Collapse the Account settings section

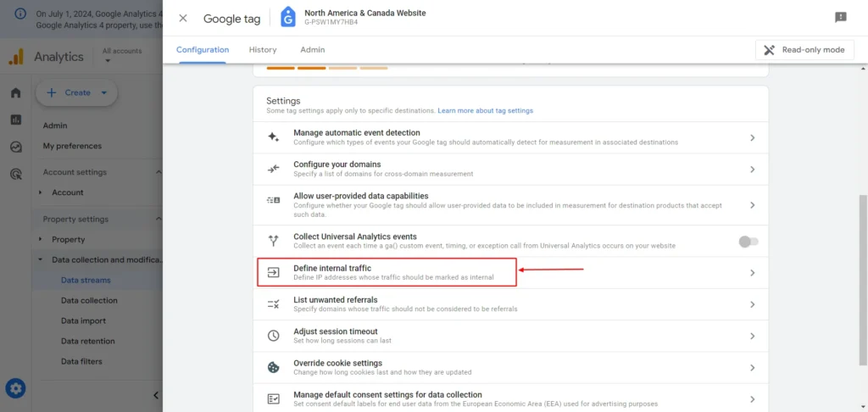click(157, 172)
